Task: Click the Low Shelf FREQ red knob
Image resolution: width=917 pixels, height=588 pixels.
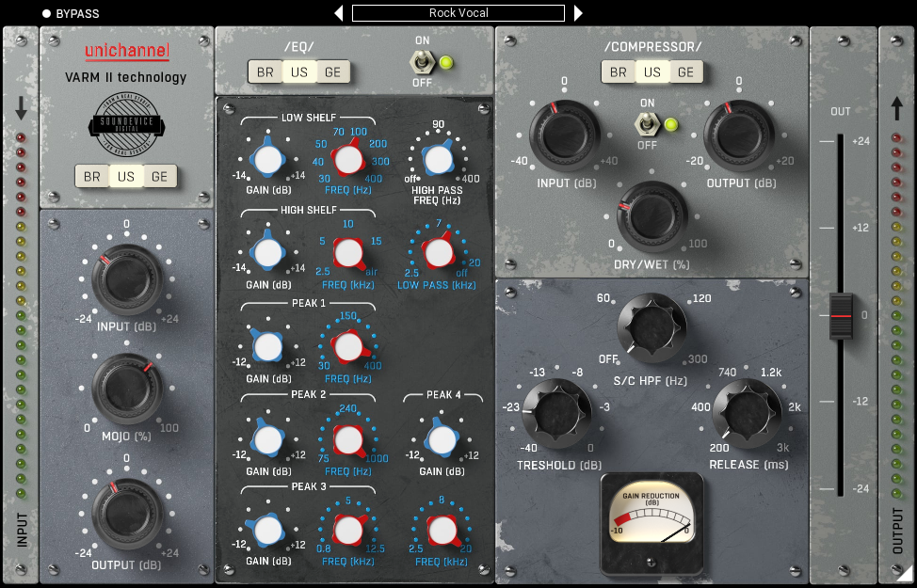Action: tap(348, 160)
